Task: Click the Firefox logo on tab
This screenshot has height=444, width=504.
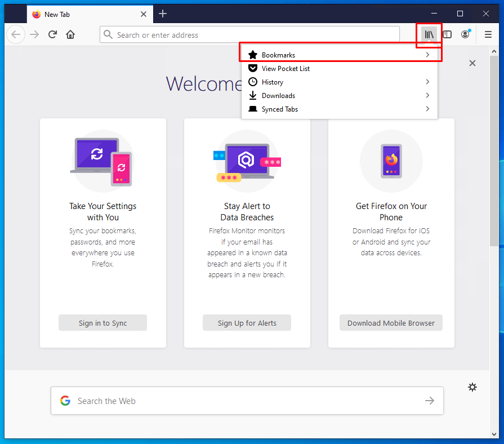Action: [x=36, y=14]
